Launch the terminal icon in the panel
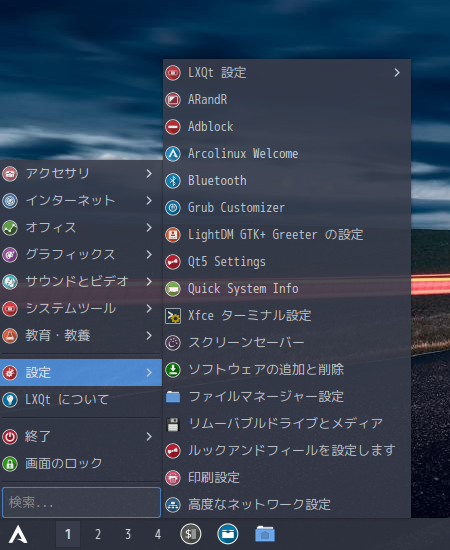 191,534
